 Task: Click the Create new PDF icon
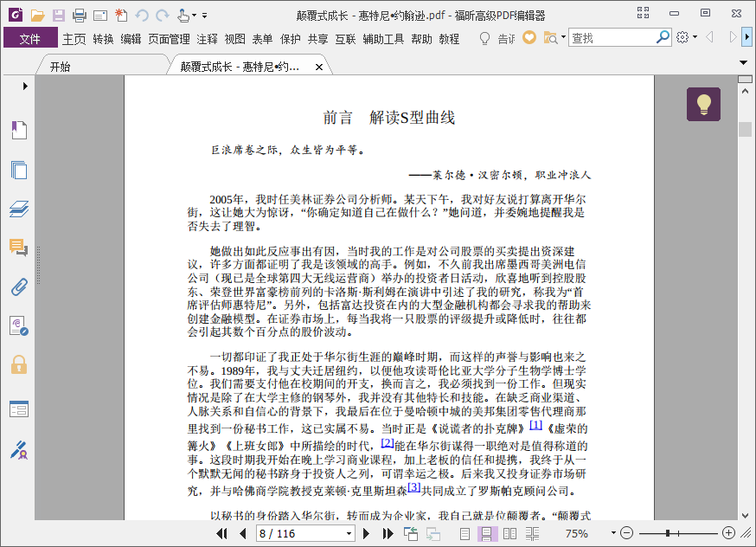click(121, 16)
